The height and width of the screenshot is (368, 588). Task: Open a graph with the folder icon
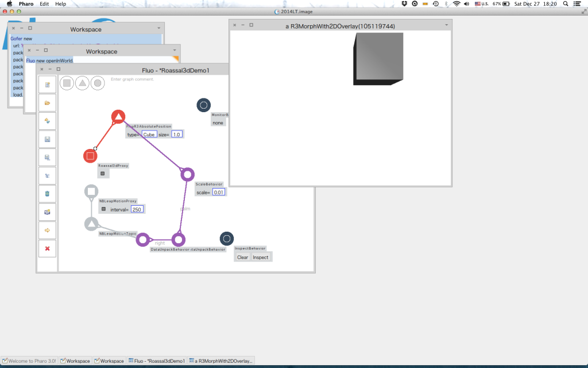tap(47, 103)
